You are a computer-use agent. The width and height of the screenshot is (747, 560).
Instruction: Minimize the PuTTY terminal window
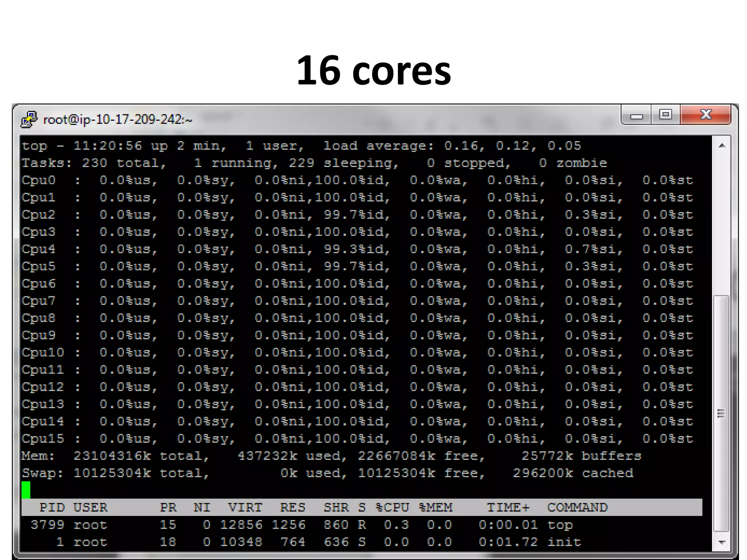[x=636, y=115]
